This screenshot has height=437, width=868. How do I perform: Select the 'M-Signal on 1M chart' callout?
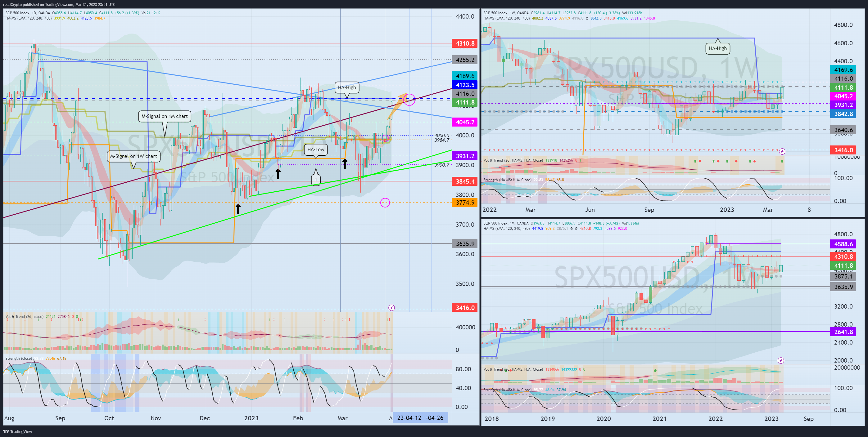tap(165, 116)
